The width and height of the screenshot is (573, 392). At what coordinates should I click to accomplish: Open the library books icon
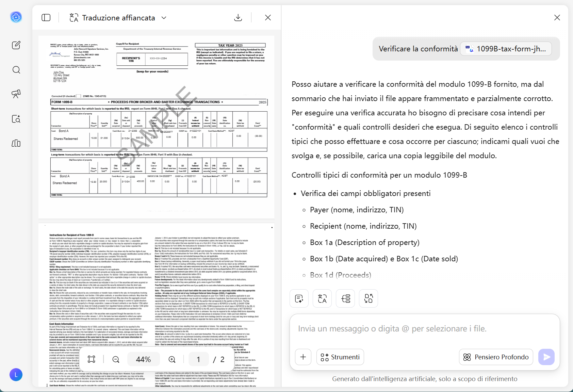pos(16,143)
